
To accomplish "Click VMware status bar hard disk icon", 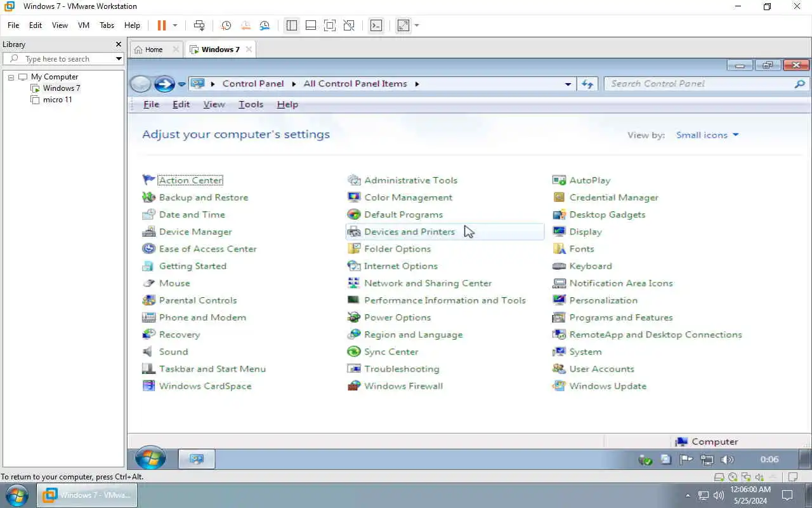I will (x=719, y=477).
